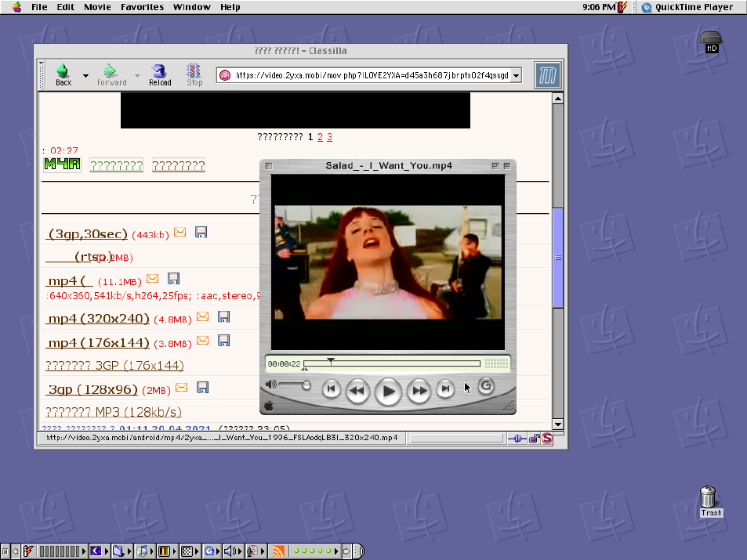Collapse the control strip with its end tab
Viewport: 747px width, 560px height.
[359, 551]
